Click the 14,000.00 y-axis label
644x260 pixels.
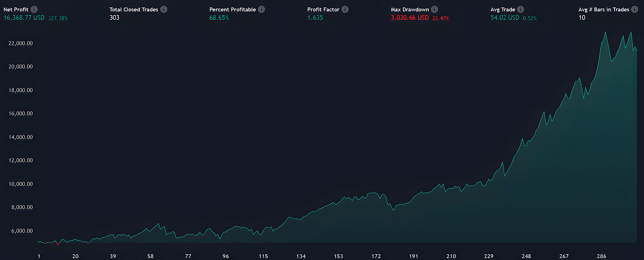coord(21,137)
